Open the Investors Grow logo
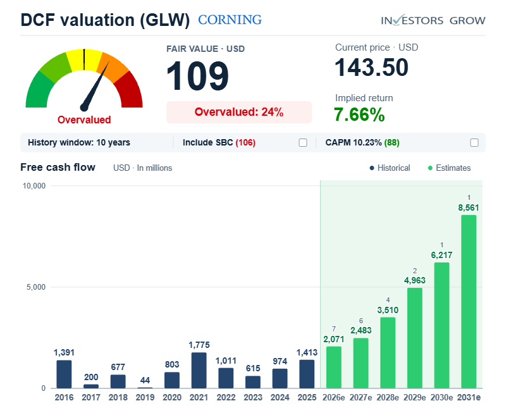Screen dimensions: 506x420 click(433, 20)
